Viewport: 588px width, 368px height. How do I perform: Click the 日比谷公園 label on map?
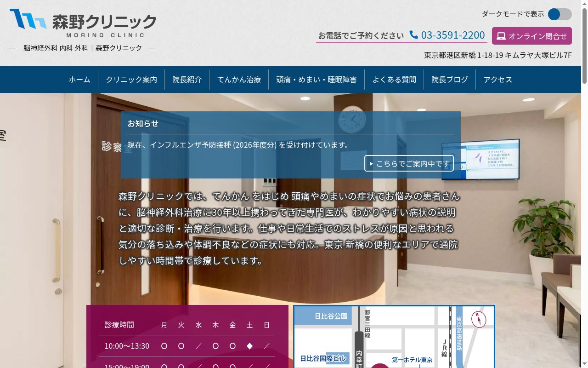(x=331, y=316)
